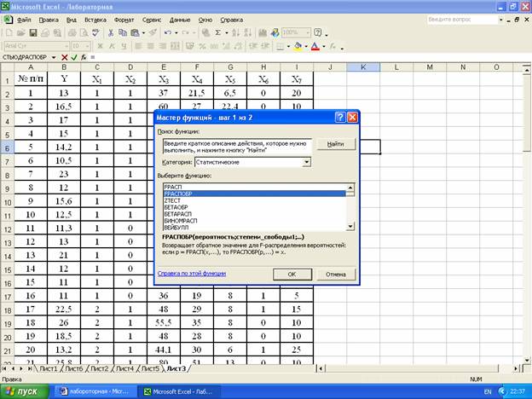Open the Формат menu

click(x=124, y=18)
